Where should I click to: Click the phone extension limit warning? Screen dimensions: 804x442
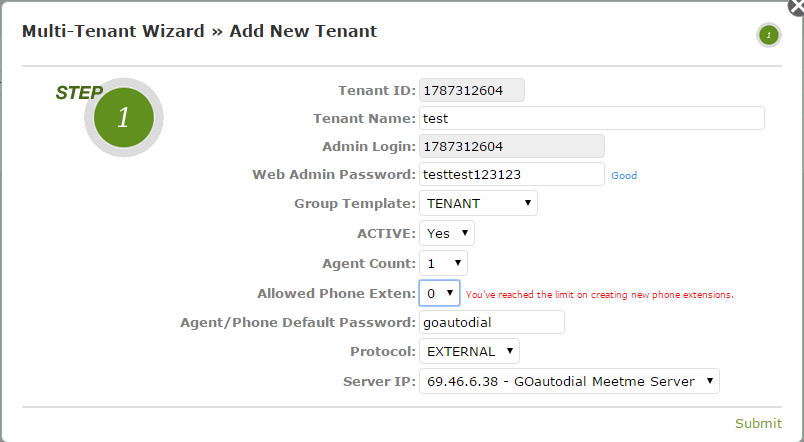[599, 295]
